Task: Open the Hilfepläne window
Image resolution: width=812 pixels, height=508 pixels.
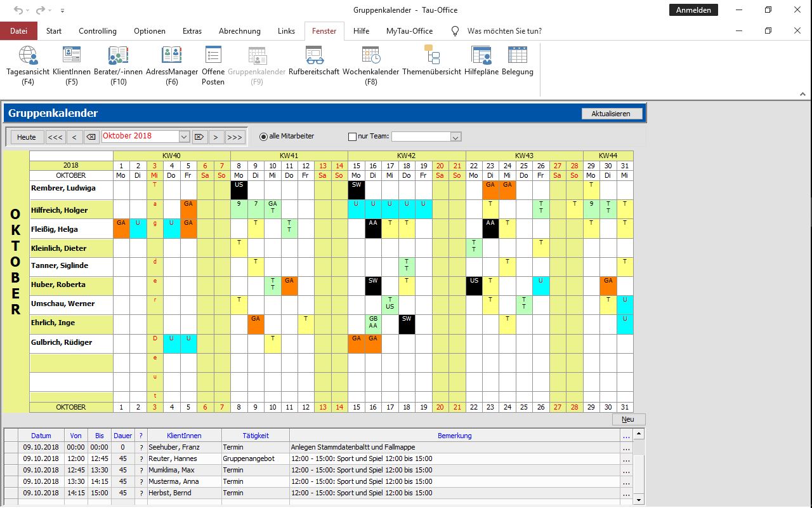Action: click(x=481, y=61)
